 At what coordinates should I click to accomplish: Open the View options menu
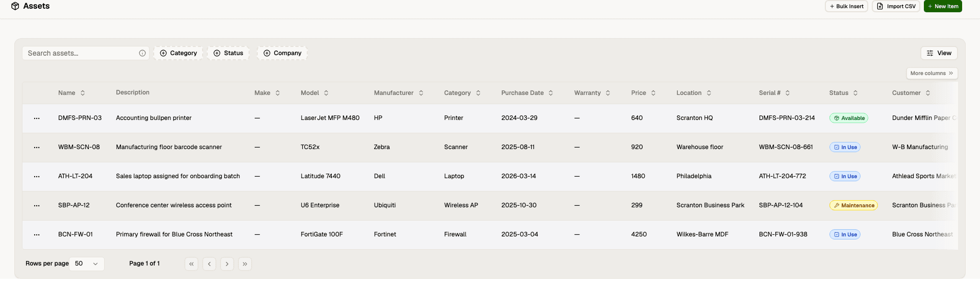939,53
